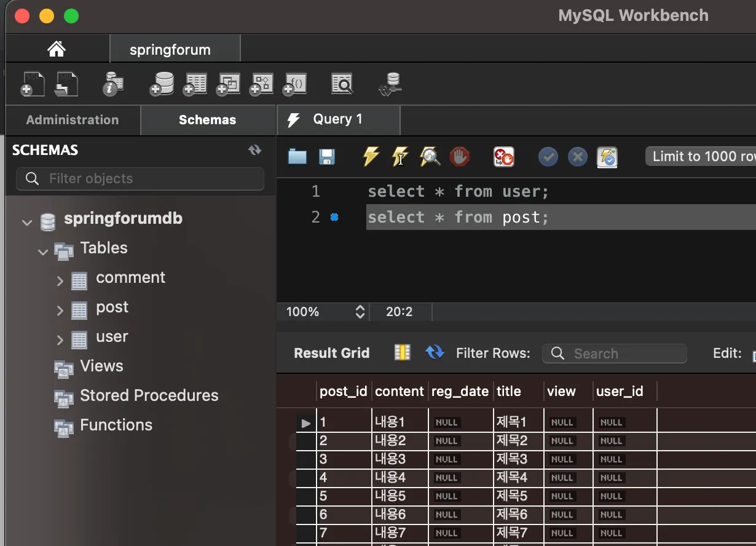
Task: Collapse the springforumdb schema
Action: click(27, 221)
